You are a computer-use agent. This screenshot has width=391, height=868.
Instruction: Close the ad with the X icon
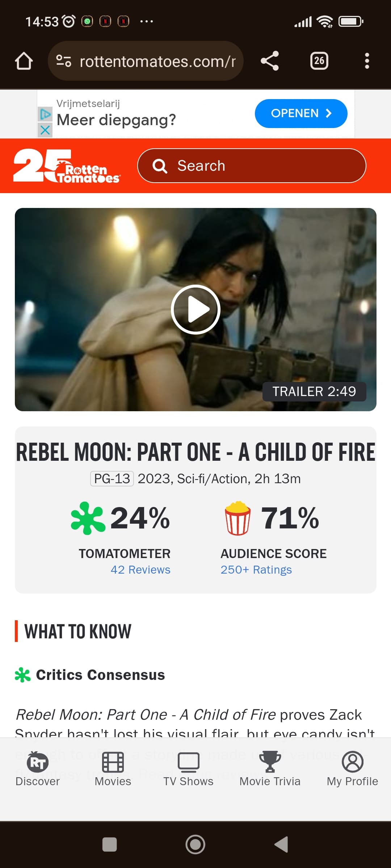pos(45,130)
